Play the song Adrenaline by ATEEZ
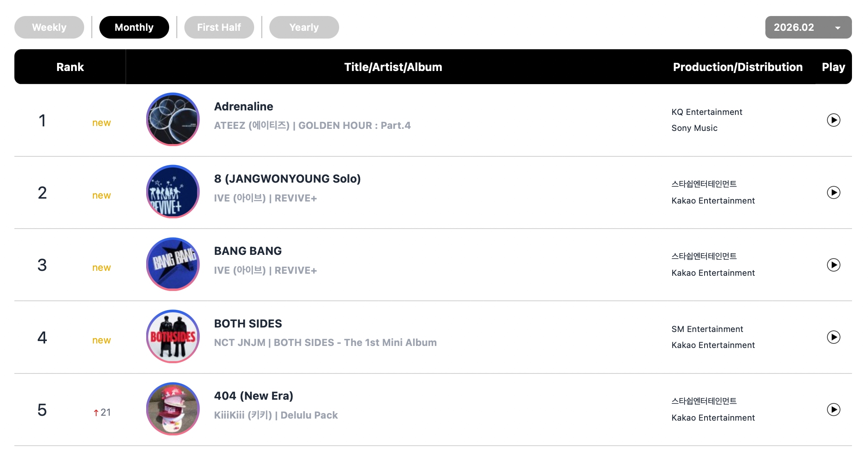Screen dimensions: 868x451 (x=833, y=120)
